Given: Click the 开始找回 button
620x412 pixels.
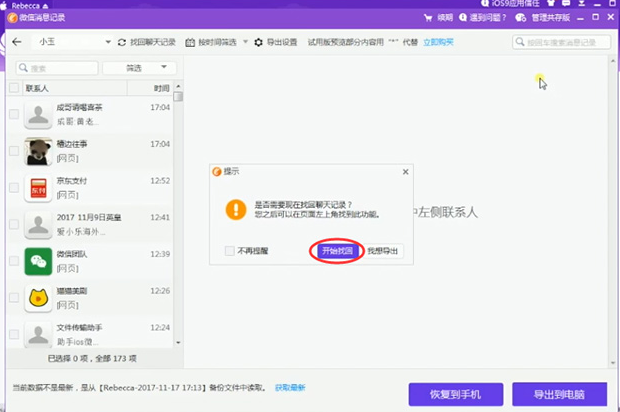Looking at the screenshot, I should click(337, 251).
